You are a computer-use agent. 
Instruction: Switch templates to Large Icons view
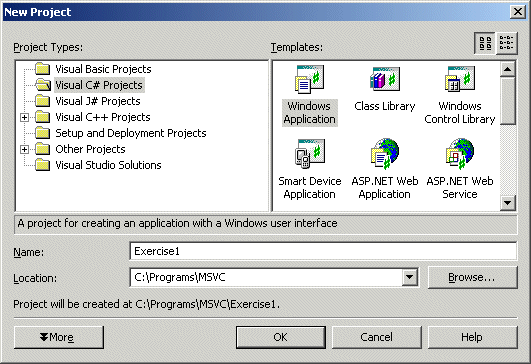click(x=485, y=43)
